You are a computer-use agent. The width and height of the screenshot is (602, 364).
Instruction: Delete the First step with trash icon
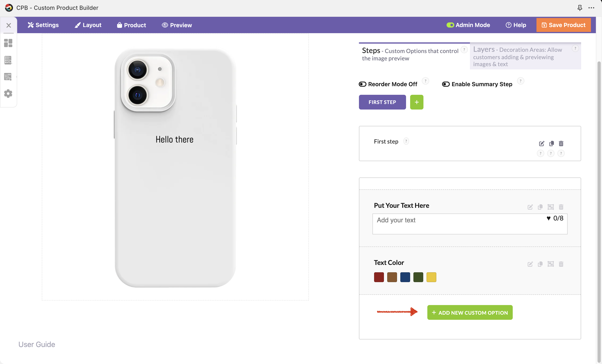[561, 143]
